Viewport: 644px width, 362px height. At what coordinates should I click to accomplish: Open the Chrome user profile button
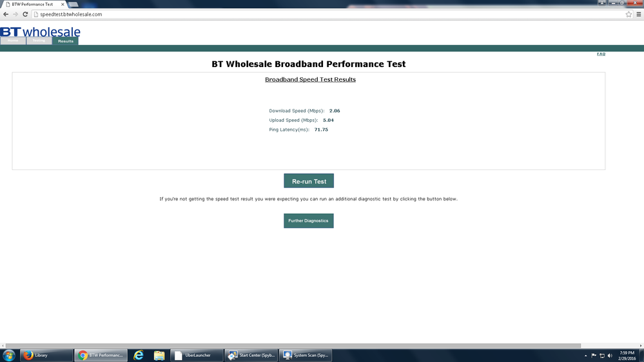pyautogui.click(x=601, y=3)
